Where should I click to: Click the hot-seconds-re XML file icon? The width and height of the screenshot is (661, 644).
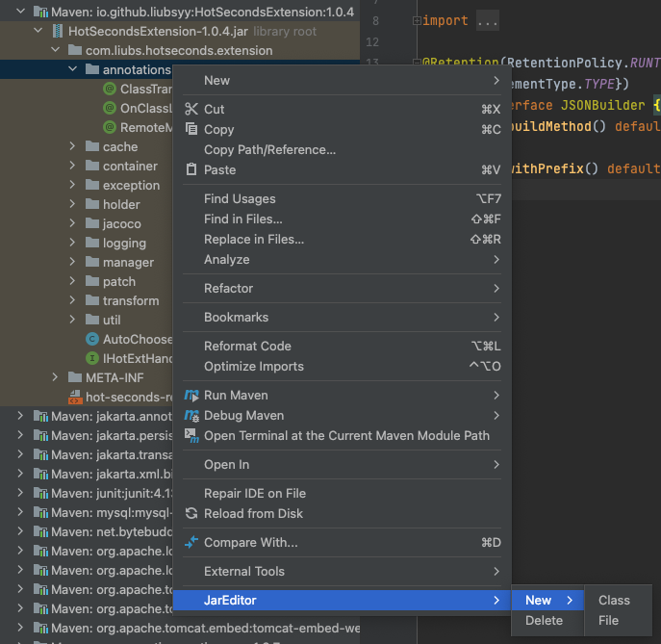[x=75, y=397]
